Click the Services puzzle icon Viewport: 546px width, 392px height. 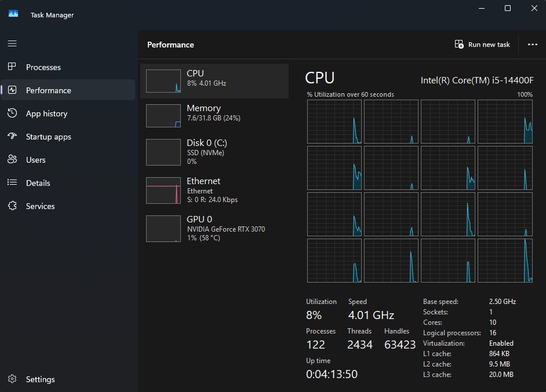12,206
